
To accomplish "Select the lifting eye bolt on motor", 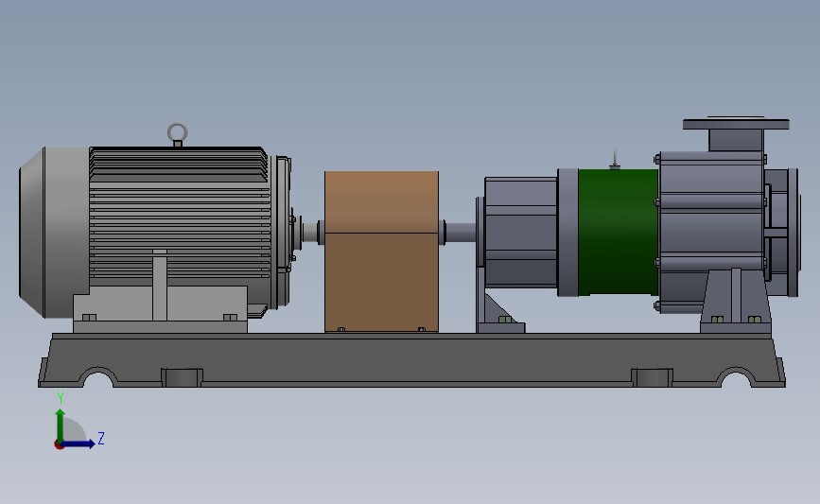I will pyautogui.click(x=177, y=134).
